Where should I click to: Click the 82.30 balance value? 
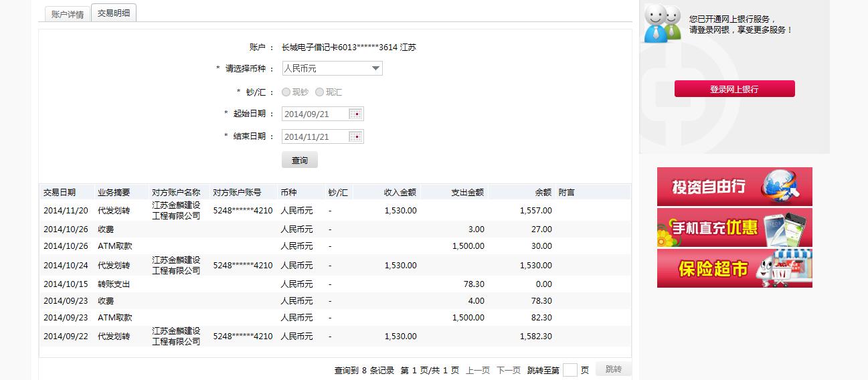(x=541, y=318)
